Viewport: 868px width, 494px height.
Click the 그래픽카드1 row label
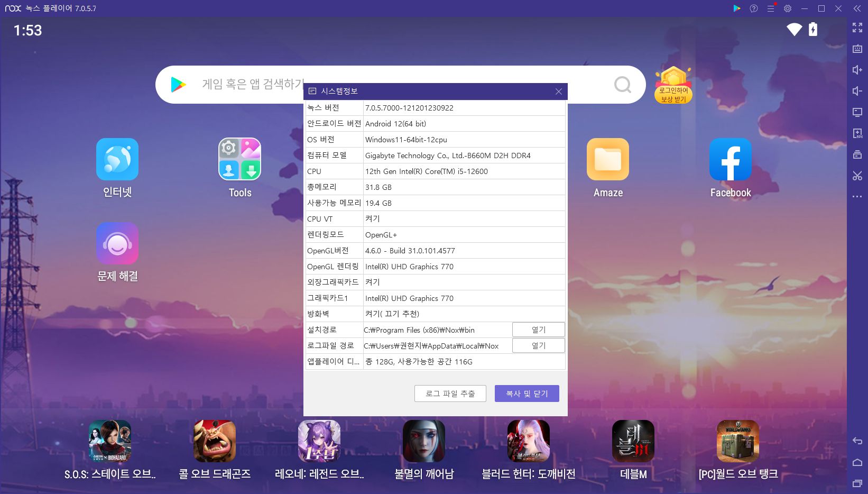pos(328,298)
